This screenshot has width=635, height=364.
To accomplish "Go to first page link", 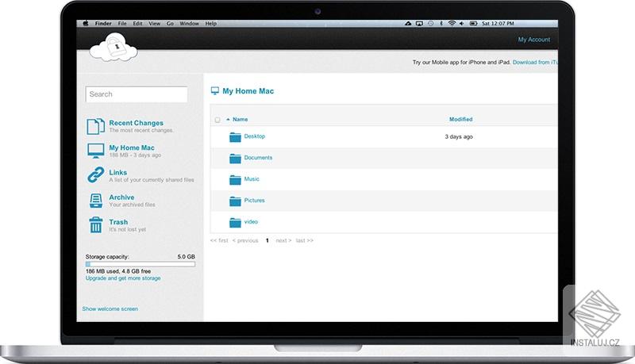I will click(x=219, y=240).
